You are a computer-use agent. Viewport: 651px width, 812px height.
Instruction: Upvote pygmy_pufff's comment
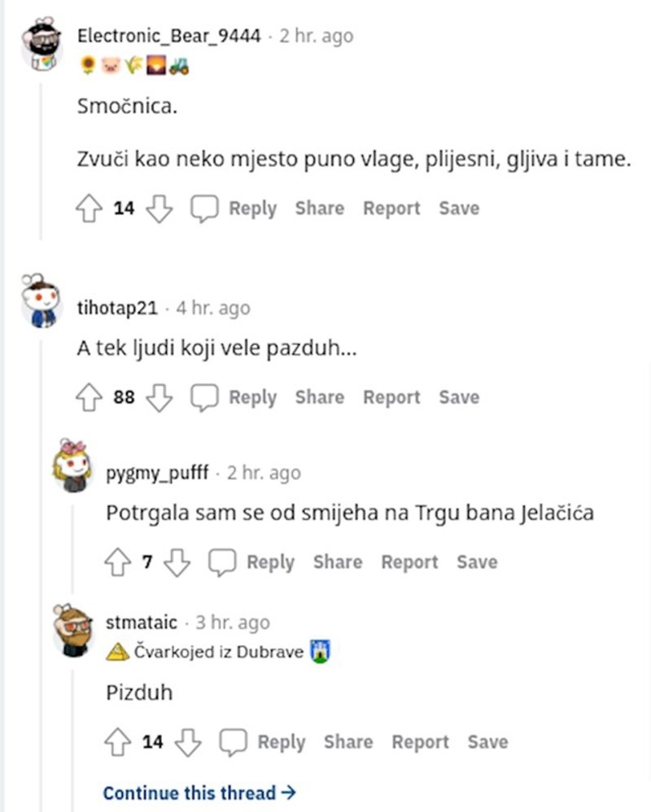(116, 562)
